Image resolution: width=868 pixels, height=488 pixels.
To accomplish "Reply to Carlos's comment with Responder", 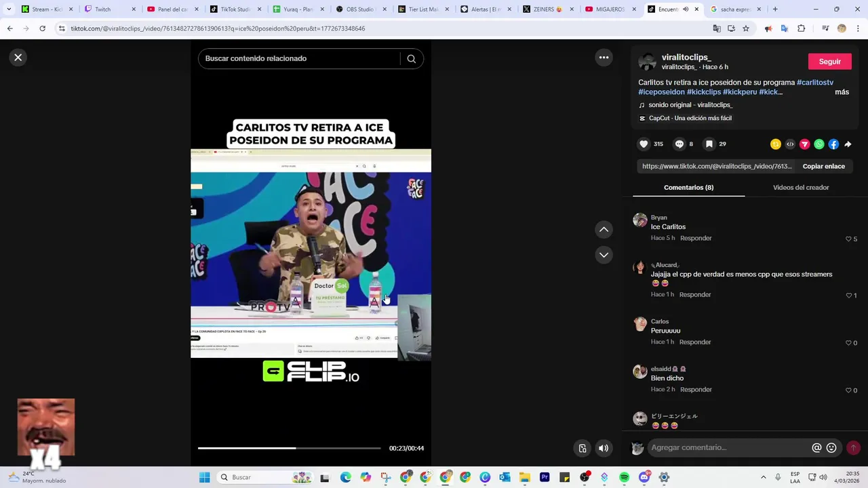I will (695, 342).
